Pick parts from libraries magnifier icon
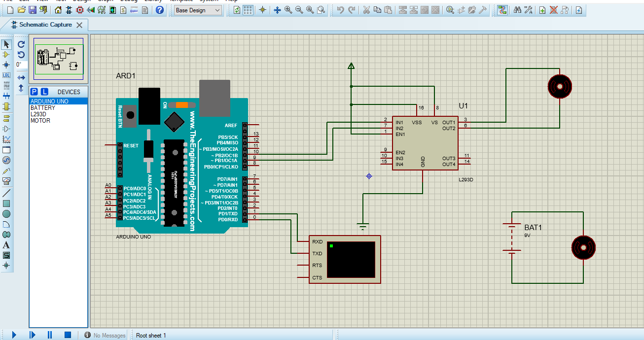644x340 pixels. click(450, 10)
